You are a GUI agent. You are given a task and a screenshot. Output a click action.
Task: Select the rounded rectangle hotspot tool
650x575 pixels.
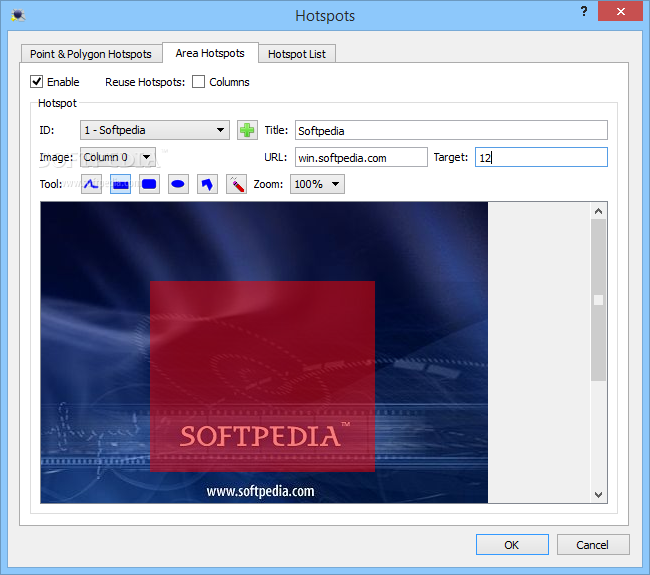[x=149, y=184]
